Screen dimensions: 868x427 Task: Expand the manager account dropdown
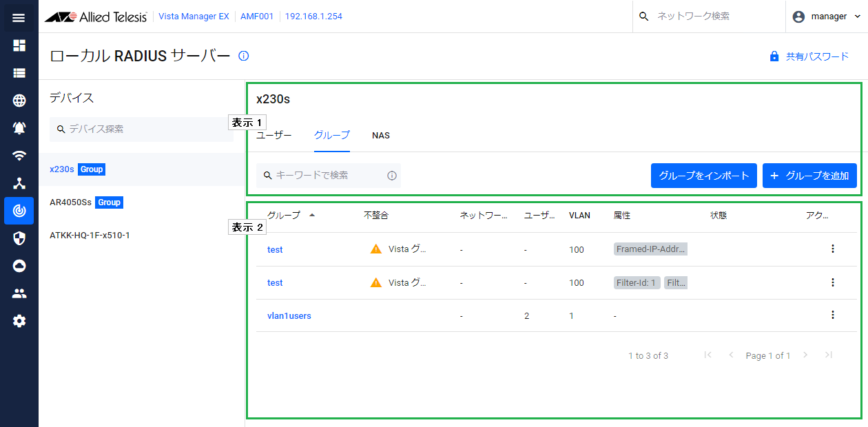827,17
